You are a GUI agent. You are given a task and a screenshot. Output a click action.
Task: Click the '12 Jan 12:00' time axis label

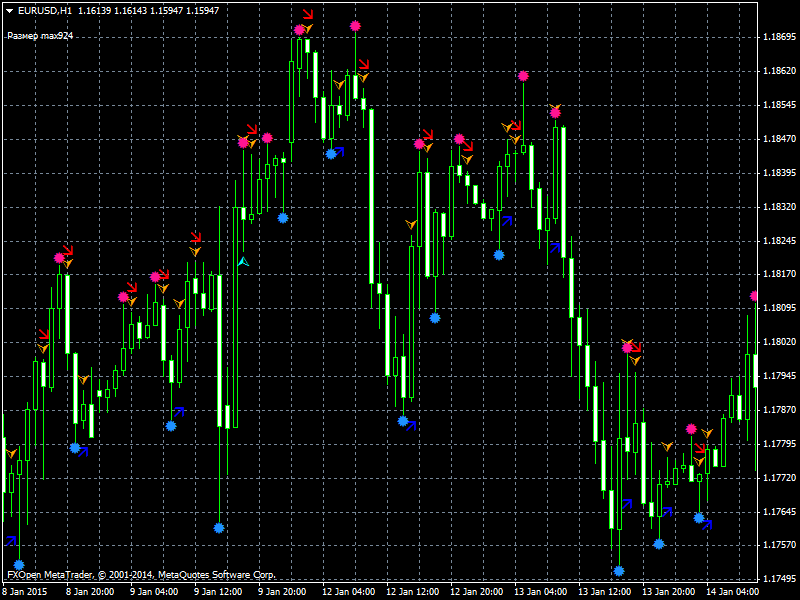pyautogui.click(x=413, y=592)
